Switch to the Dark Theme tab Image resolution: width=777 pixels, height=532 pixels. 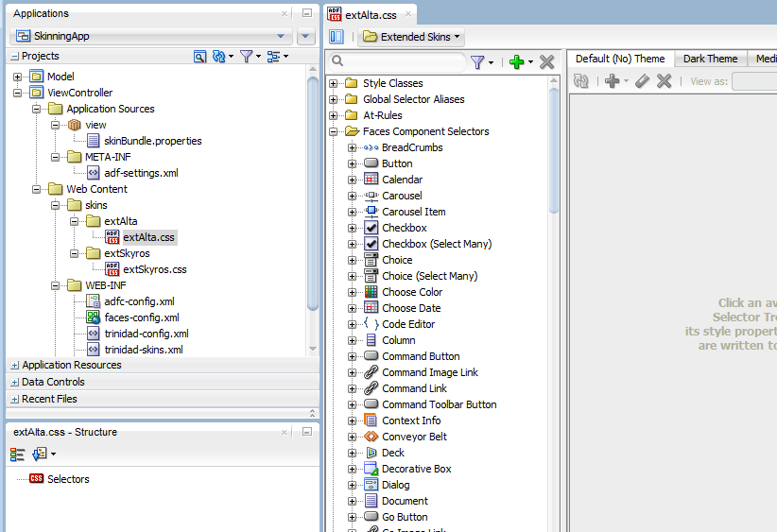(x=710, y=59)
